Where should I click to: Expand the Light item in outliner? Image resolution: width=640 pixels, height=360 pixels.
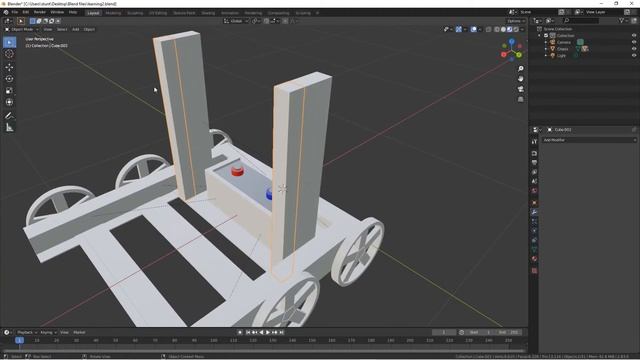(x=546, y=55)
